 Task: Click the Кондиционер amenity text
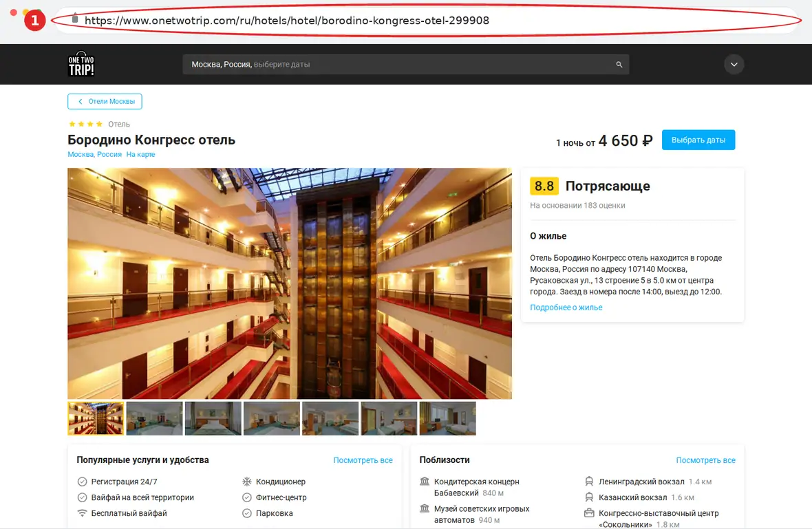point(281,482)
